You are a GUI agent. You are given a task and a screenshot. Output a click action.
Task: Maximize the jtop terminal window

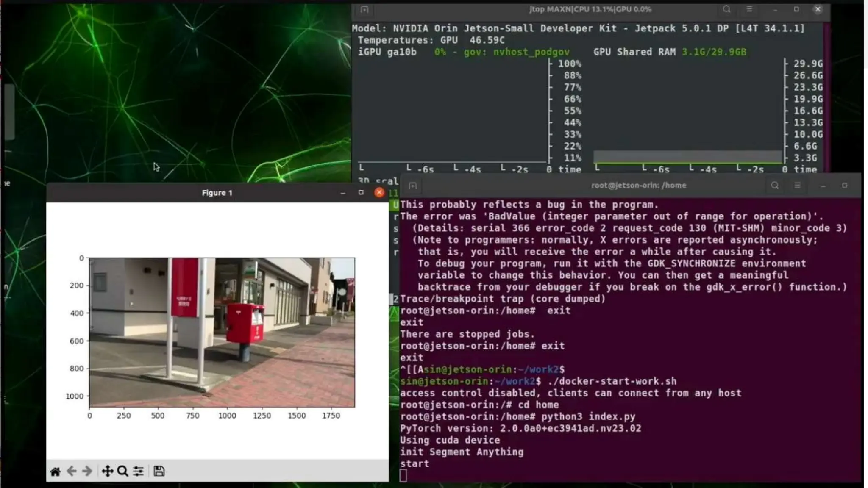click(x=796, y=9)
